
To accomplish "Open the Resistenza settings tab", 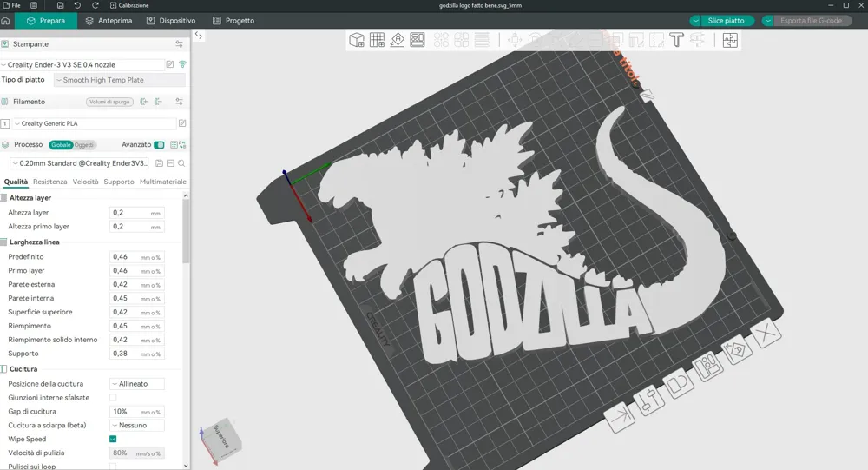I will [x=49, y=182].
